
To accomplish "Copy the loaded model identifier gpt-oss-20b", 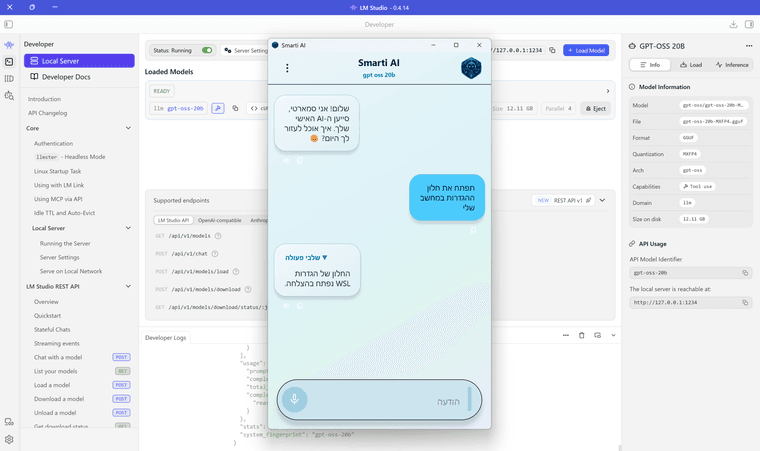I will coord(235,108).
